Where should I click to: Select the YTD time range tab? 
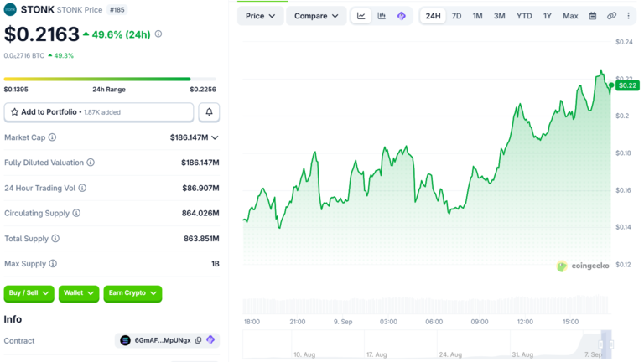pyautogui.click(x=524, y=16)
